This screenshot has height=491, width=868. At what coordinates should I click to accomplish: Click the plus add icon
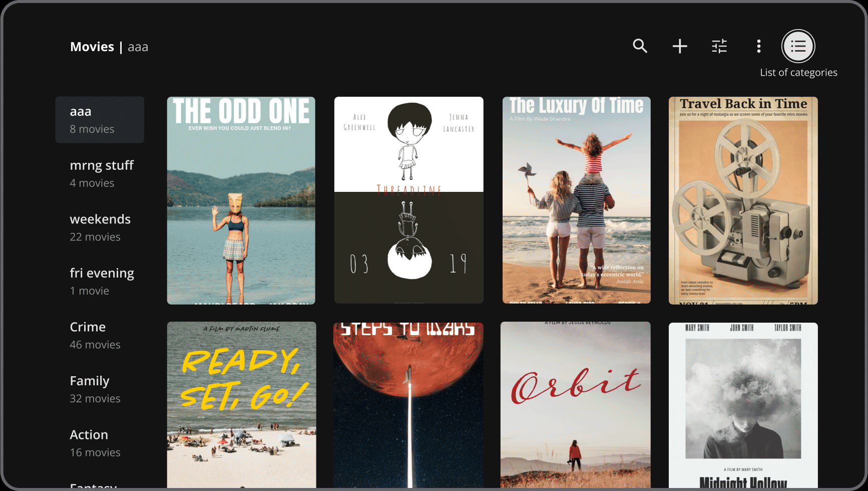pos(680,46)
